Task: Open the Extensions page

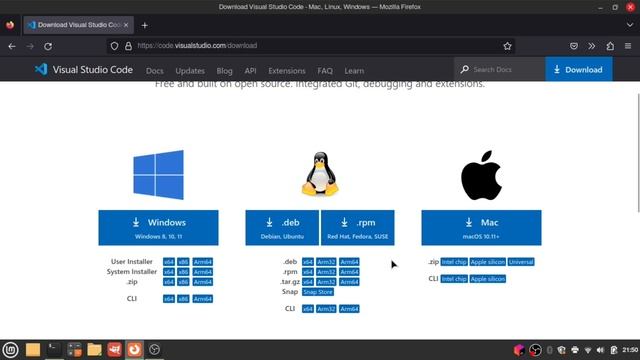Action: pos(287,71)
